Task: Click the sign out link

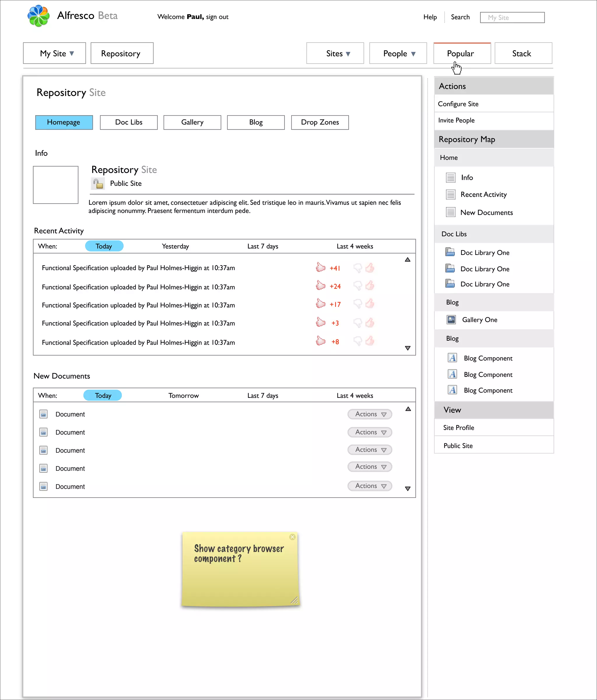Action: (217, 17)
